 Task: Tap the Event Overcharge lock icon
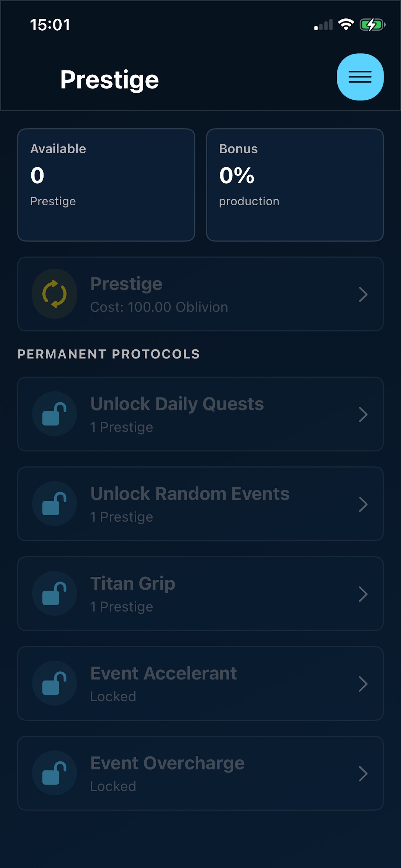coord(55,773)
